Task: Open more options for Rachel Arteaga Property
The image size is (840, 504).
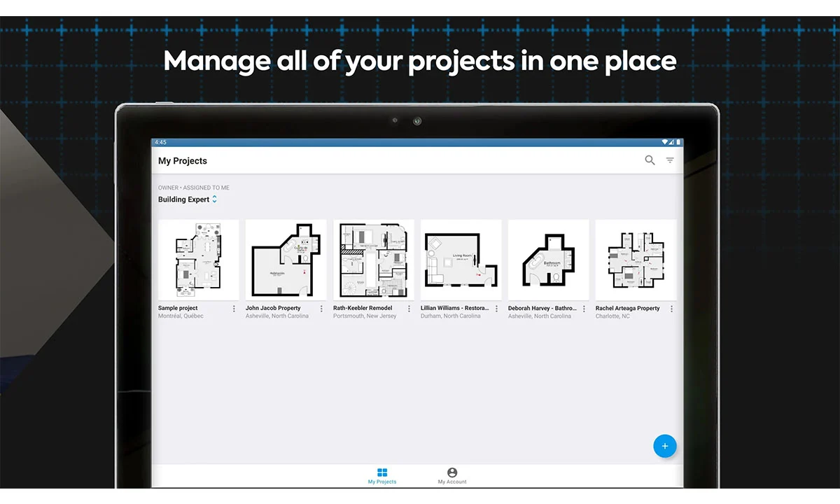Action: (x=671, y=309)
